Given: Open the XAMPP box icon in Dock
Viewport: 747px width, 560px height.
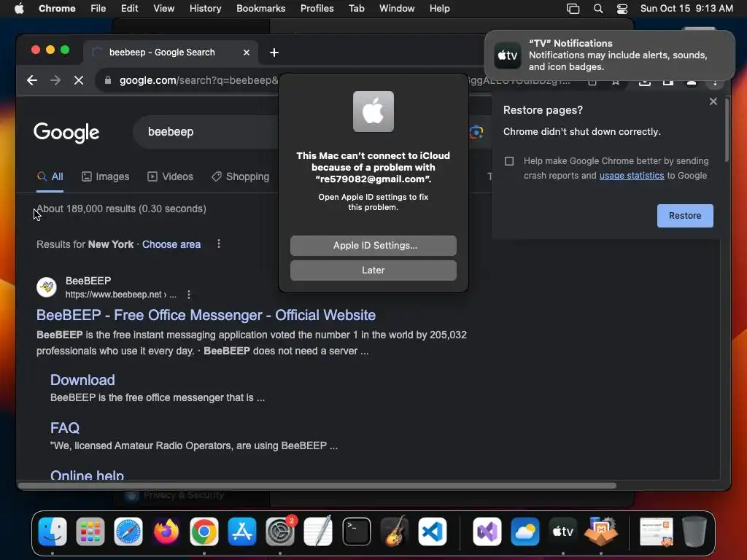Looking at the screenshot, I should 601,532.
